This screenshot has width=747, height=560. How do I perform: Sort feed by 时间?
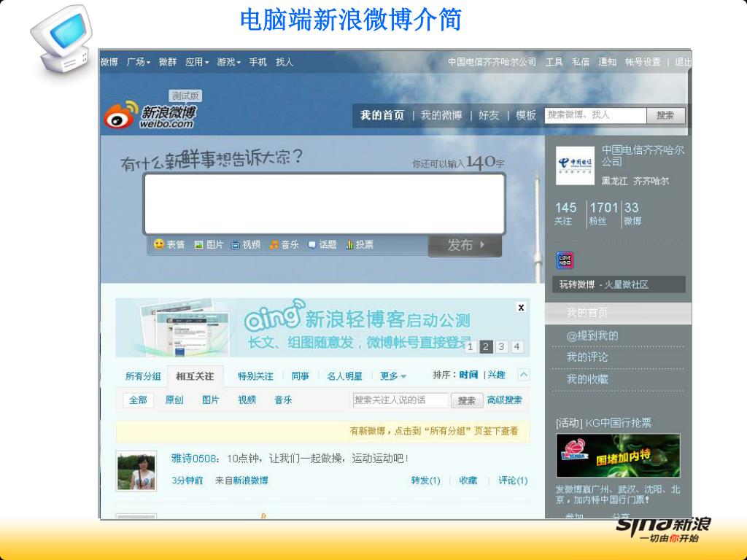(x=469, y=375)
